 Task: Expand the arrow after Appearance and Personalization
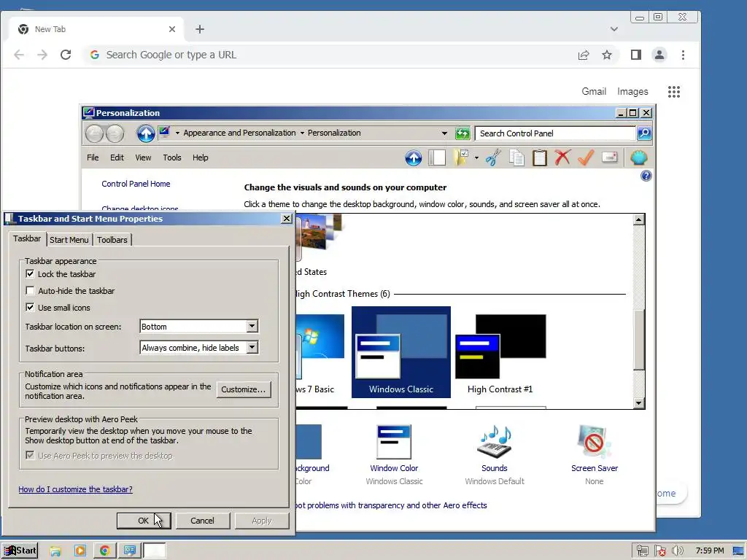(301, 133)
